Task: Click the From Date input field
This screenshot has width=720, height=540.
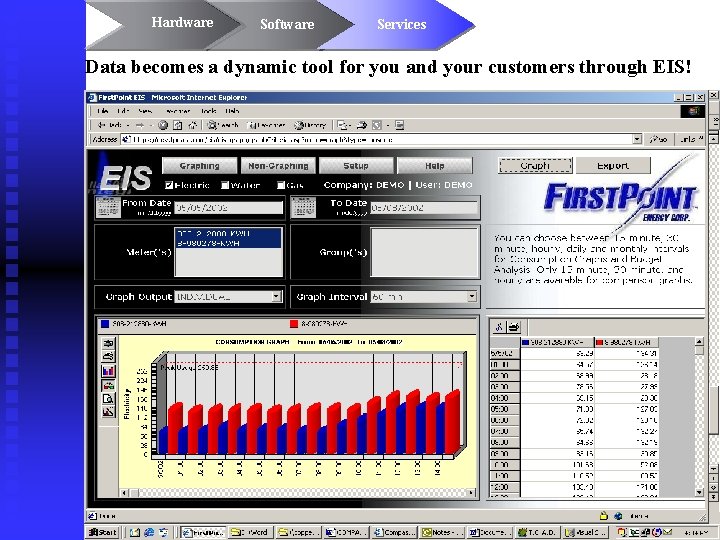Action: 229,208
